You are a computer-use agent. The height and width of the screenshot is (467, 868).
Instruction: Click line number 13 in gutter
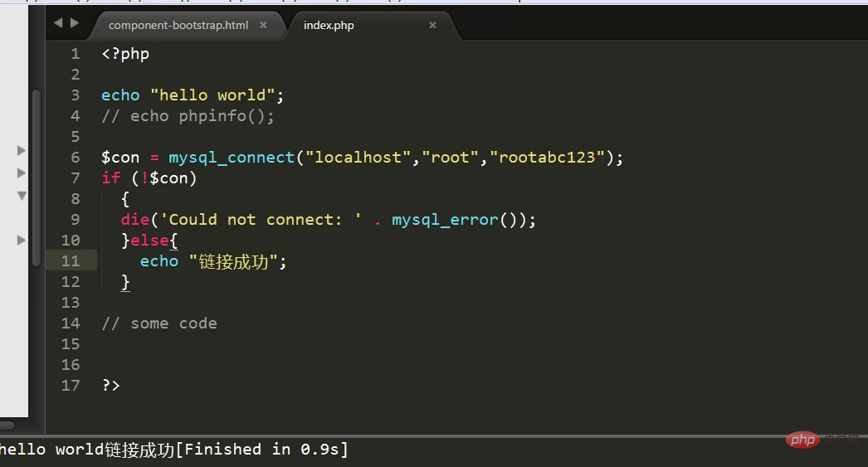tap(71, 303)
